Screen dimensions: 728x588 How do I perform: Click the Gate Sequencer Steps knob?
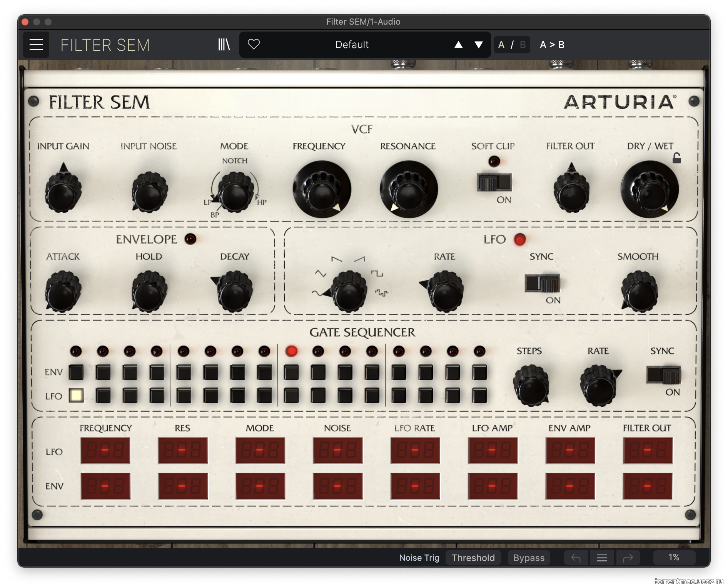point(531,386)
